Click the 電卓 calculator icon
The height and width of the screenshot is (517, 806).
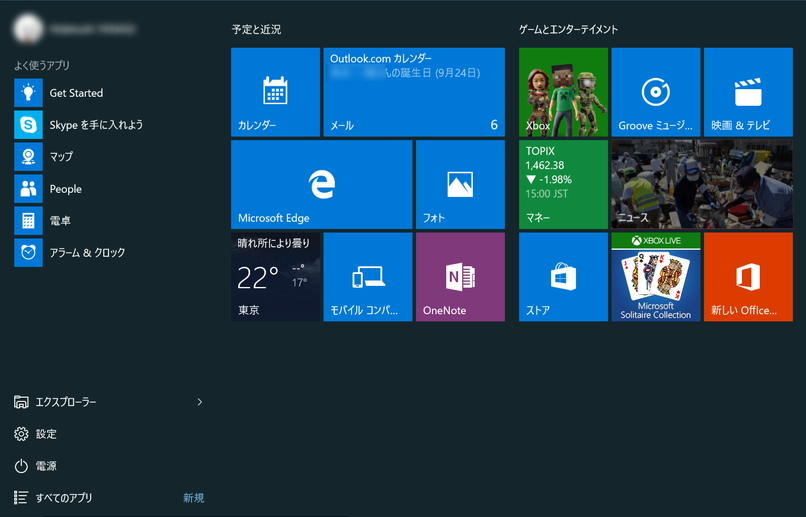pos(28,220)
